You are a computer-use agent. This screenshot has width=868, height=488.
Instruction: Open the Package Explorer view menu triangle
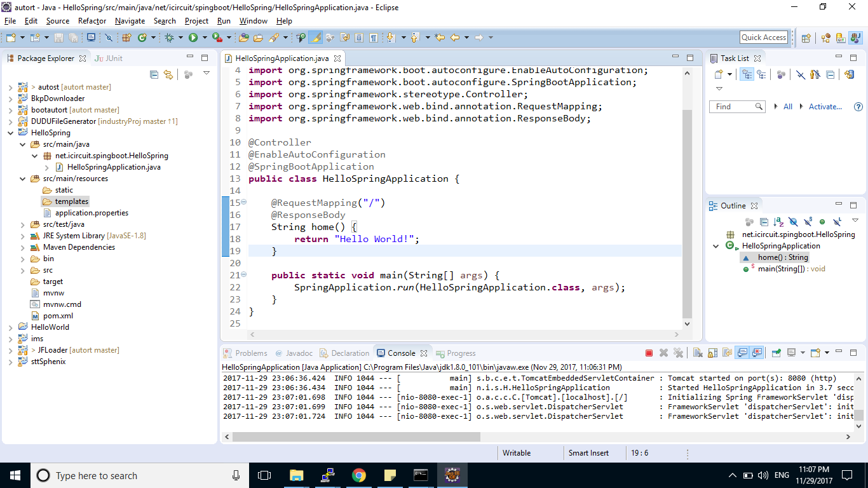[x=206, y=73]
